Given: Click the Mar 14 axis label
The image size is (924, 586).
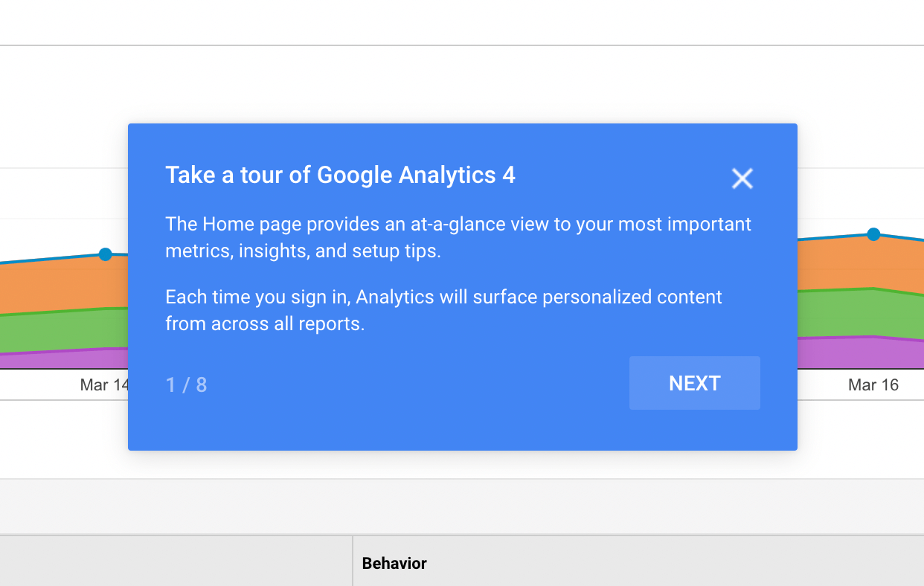Looking at the screenshot, I should [104, 384].
